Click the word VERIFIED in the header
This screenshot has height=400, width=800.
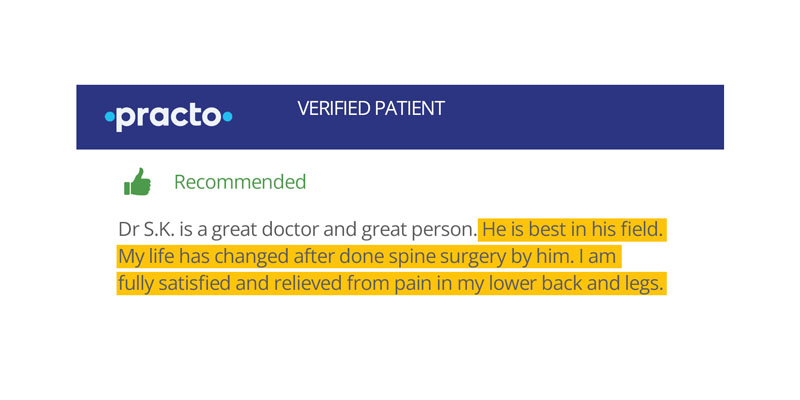(335, 108)
